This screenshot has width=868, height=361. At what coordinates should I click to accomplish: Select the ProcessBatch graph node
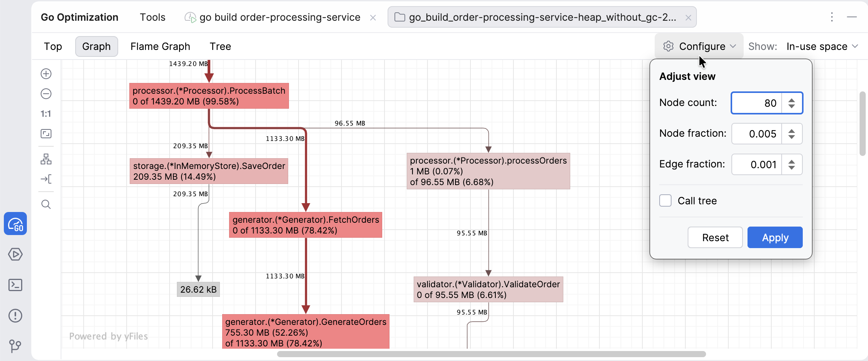209,96
